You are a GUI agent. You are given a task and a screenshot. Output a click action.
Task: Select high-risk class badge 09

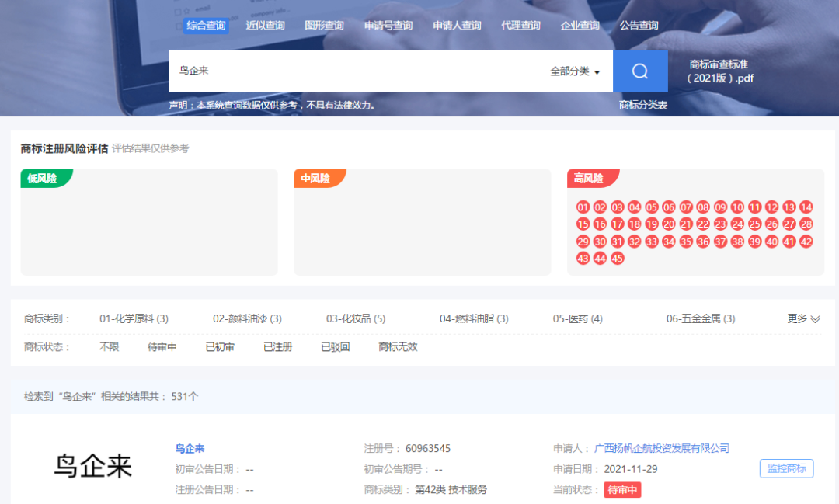720,207
